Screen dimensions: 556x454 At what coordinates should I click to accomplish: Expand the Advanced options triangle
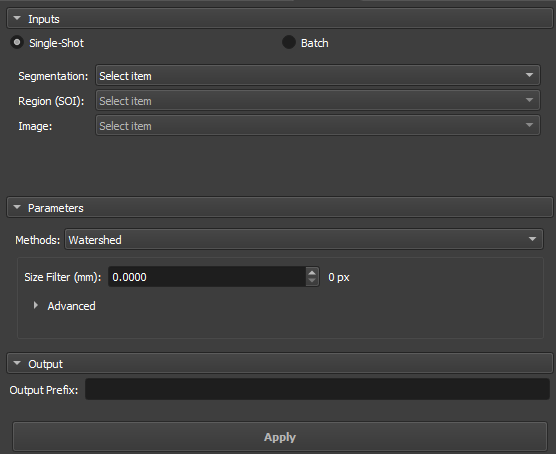click(35, 305)
